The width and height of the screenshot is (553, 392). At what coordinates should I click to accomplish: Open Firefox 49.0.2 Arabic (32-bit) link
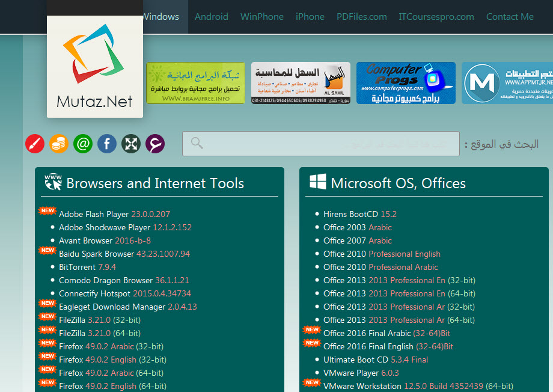[x=111, y=346]
